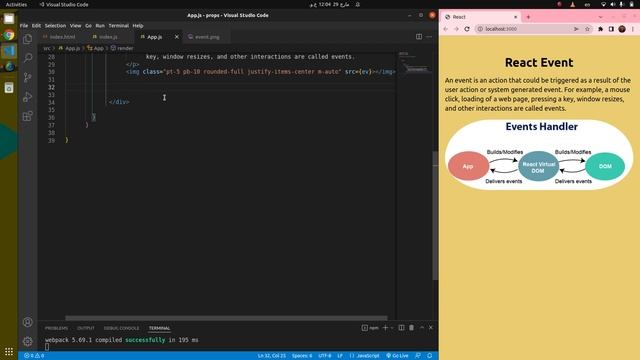Open the Extensions view
The height and width of the screenshot is (360, 640).
coord(28,116)
